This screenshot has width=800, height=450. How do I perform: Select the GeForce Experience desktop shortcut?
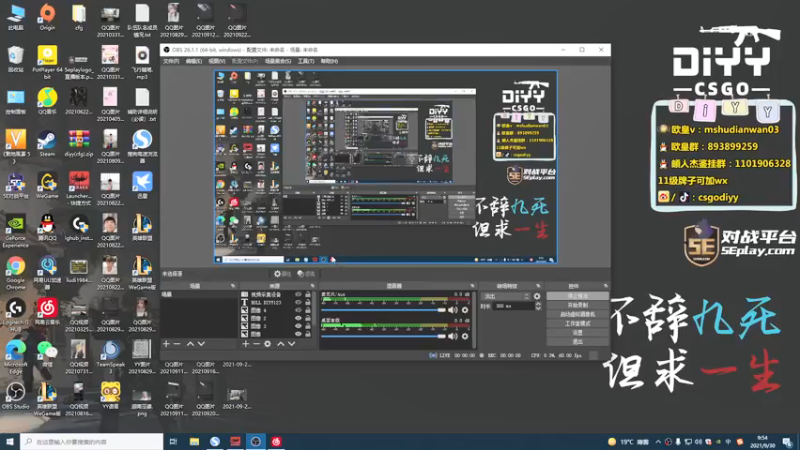15,231
